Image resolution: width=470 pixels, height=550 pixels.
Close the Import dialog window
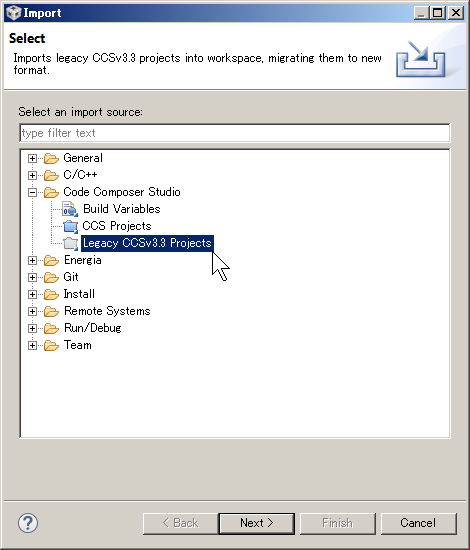pyautogui.click(x=456, y=13)
